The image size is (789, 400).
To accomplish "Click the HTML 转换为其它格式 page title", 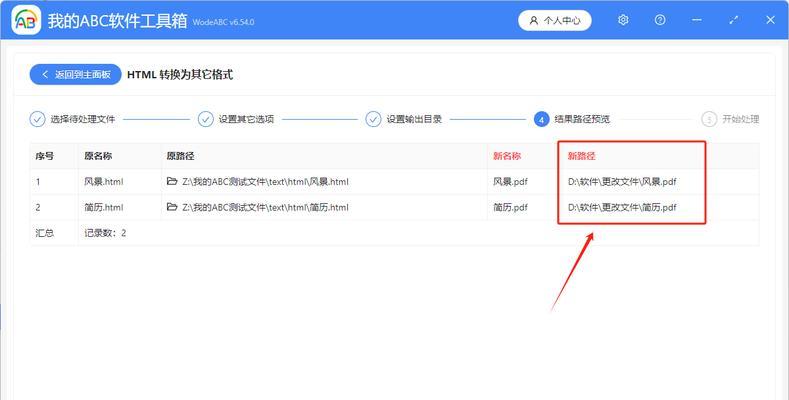I will click(x=180, y=74).
